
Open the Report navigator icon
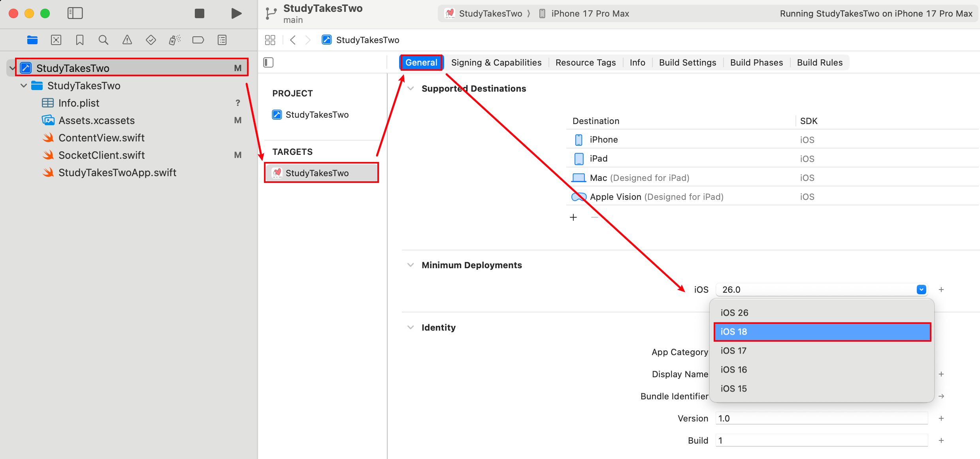click(x=222, y=40)
